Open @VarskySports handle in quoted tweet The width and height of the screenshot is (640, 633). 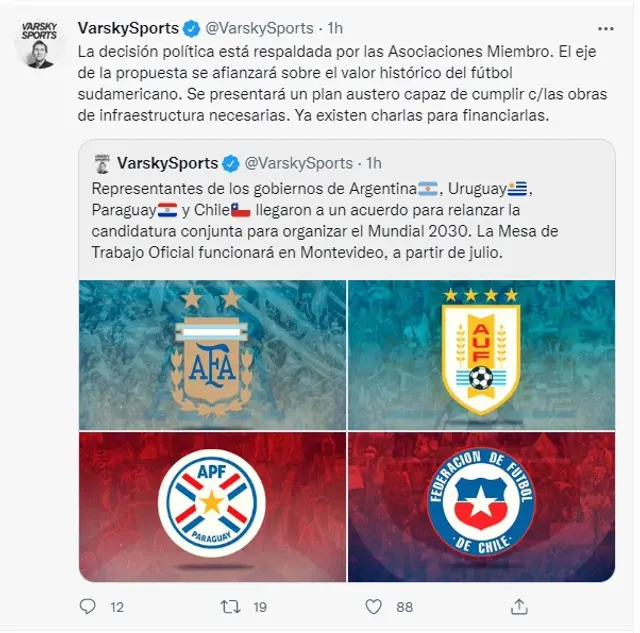(298, 163)
